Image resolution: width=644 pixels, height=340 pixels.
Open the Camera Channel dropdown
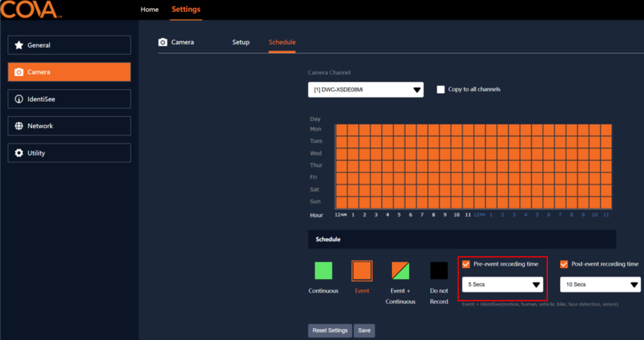point(366,89)
